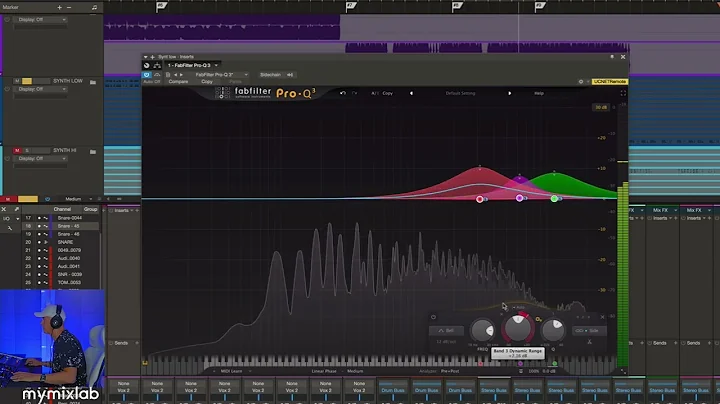
Task: Click the plugin header Copy button
Action: coord(207,82)
